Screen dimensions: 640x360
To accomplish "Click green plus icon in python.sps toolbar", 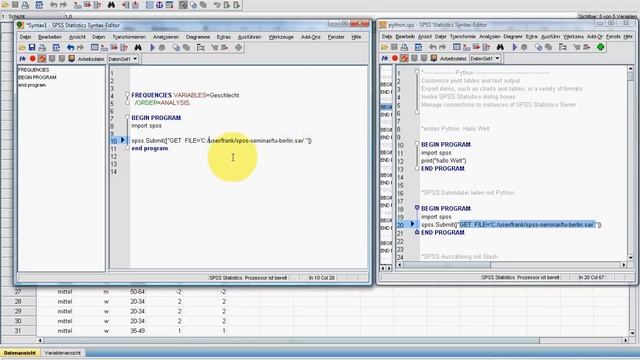I will 600,47.
